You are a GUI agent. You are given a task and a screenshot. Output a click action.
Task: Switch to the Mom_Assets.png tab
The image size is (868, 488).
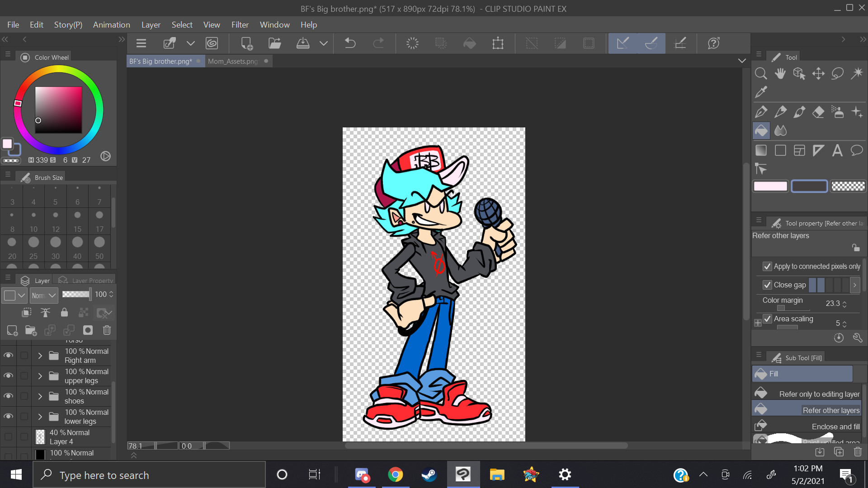click(x=233, y=61)
